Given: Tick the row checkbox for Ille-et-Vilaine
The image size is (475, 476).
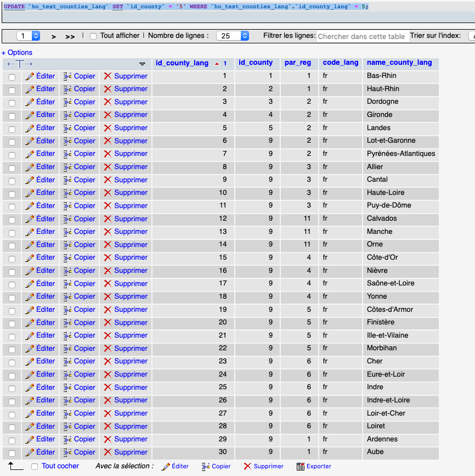Looking at the screenshot, I should pos(12,337).
